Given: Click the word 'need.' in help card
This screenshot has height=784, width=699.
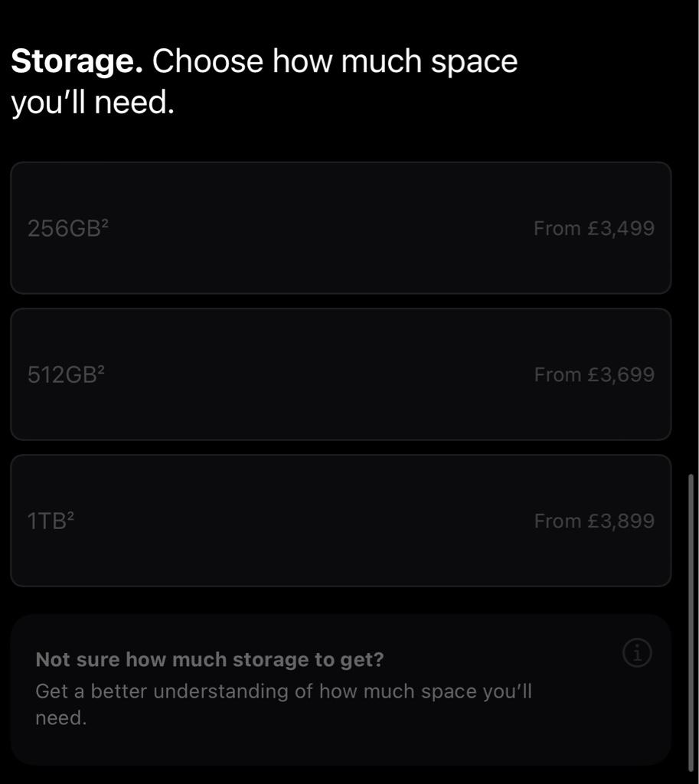Looking at the screenshot, I should coord(60,718).
